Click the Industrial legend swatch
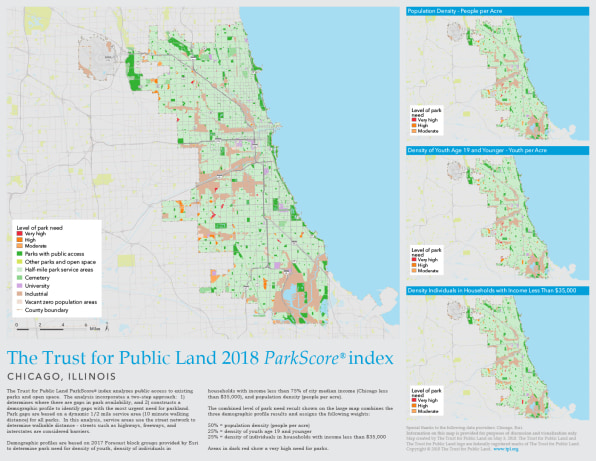The image size is (596, 461). [19, 294]
